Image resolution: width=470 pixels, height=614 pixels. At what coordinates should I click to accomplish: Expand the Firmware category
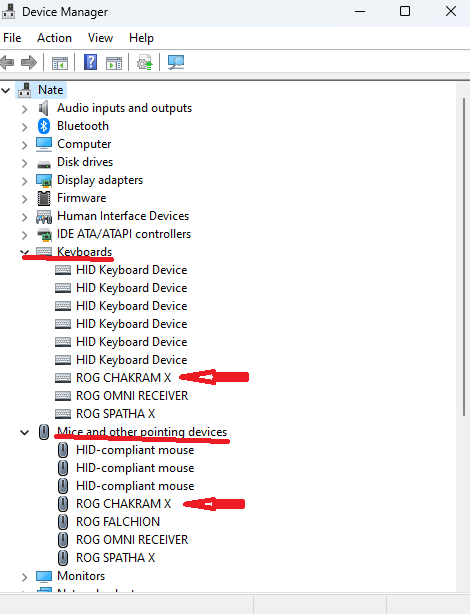click(25, 199)
